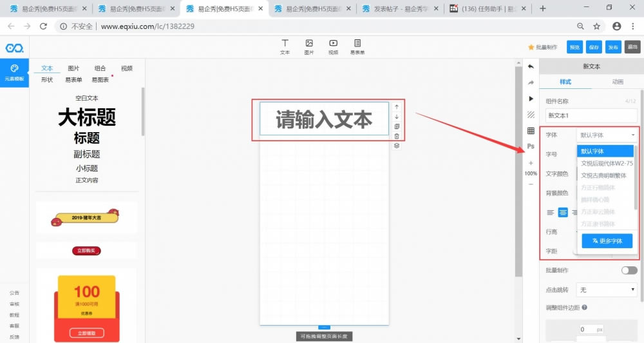Image resolution: width=644 pixels, height=343 pixels.
Task: Switch to the 动画 animation tab
Action: pyautogui.click(x=617, y=83)
